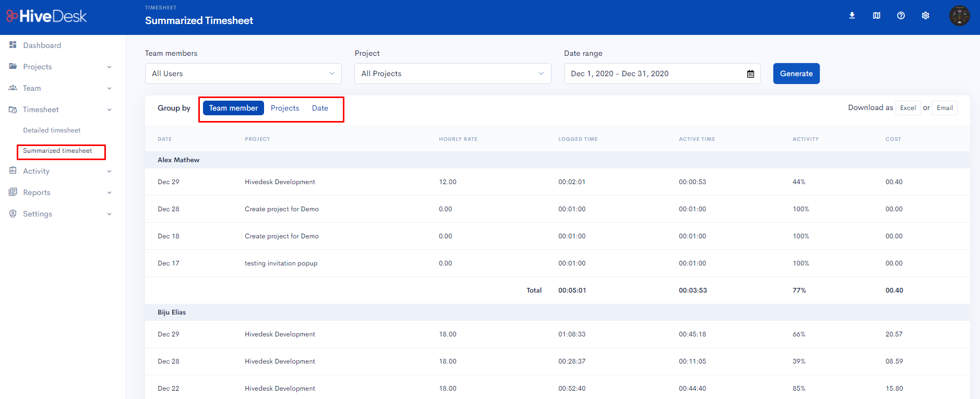The width and height of the screenshot is (980, 399).
Task: Click logged time 01:08:33
Action: [x=572, y=334]
